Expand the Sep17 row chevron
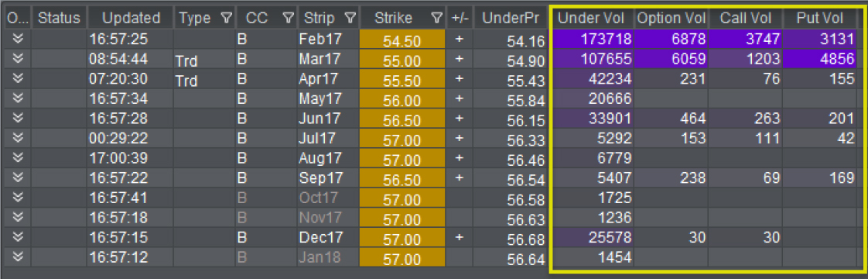Viewport: 868px width, 279px height. click(x=18, y=177)
